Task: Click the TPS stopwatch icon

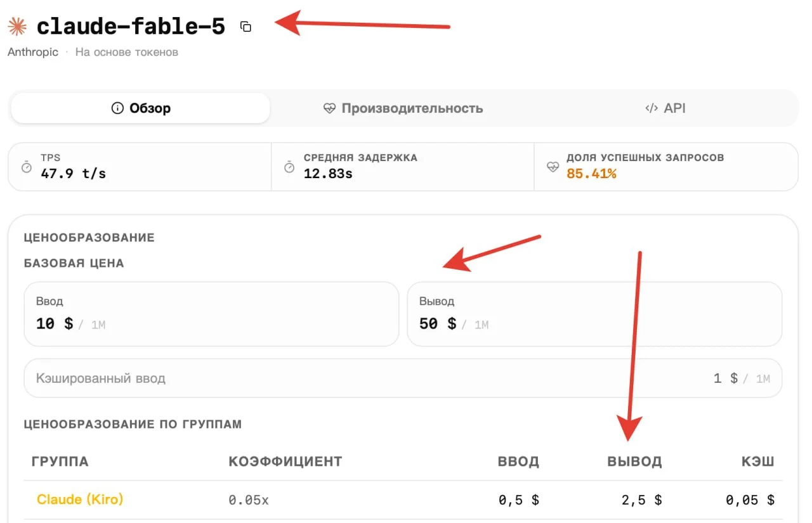Action: click(x=27, y=167)
